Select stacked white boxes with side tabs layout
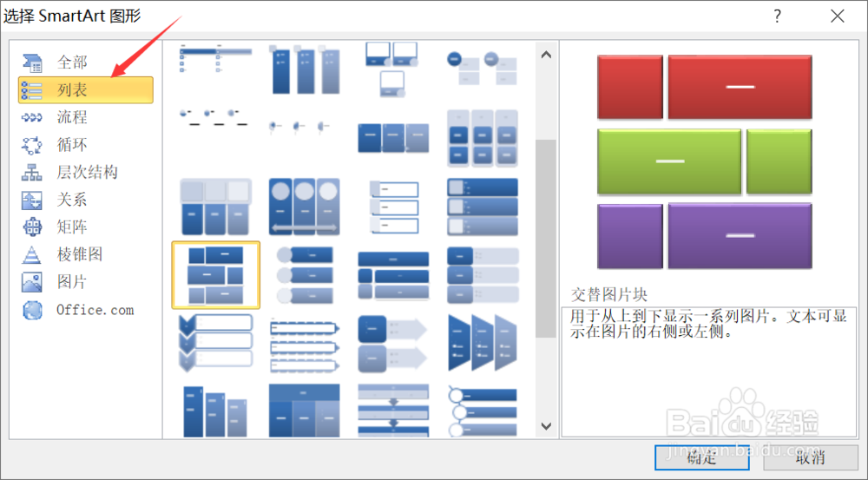This screenshot has width=868, height=480. [x=393, y=207]
